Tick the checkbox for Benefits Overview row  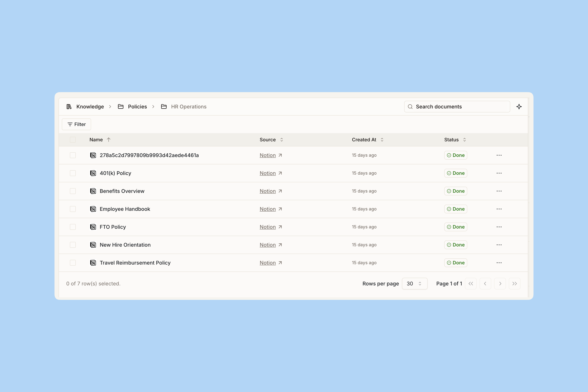(x=73, y=191)
